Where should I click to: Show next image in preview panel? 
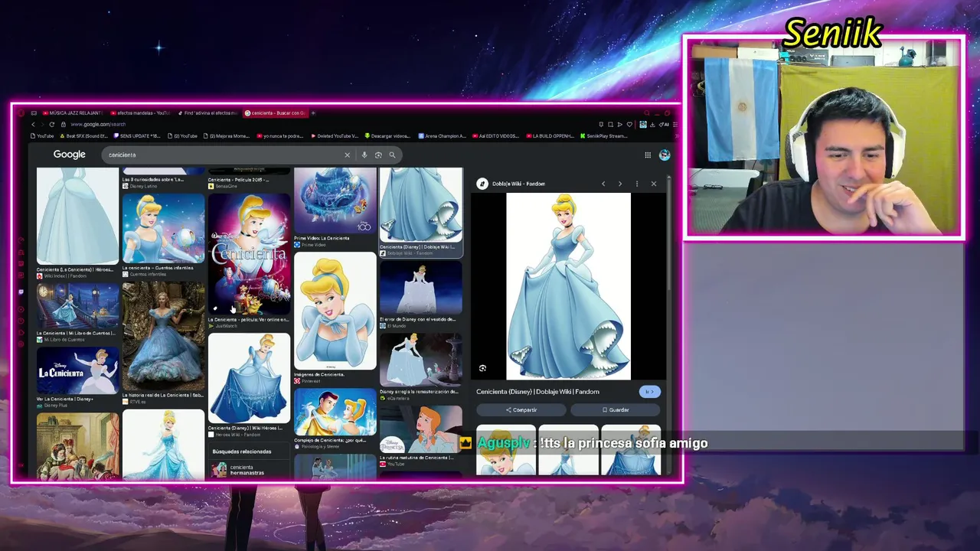tap(620, 184)
